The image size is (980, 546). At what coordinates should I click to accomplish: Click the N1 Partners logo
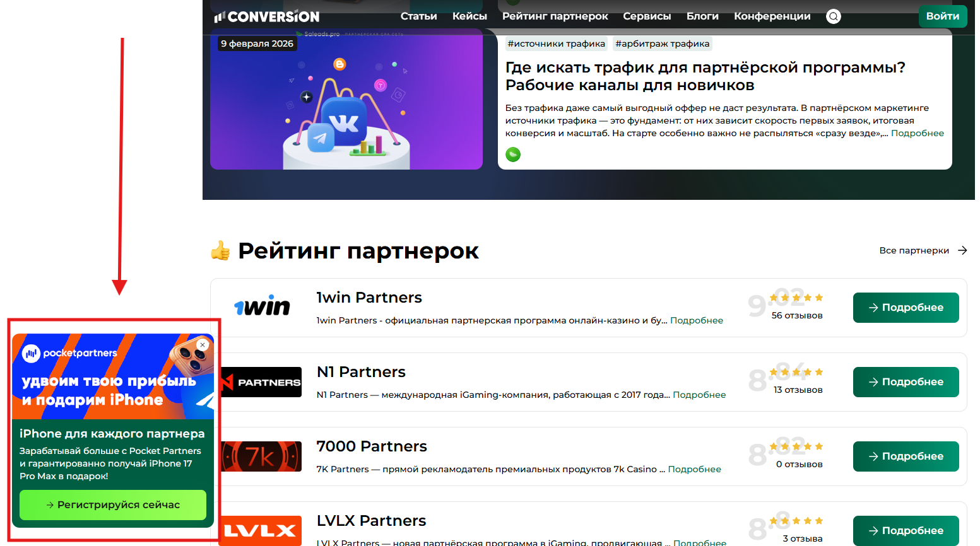click(x=261, y=381)
